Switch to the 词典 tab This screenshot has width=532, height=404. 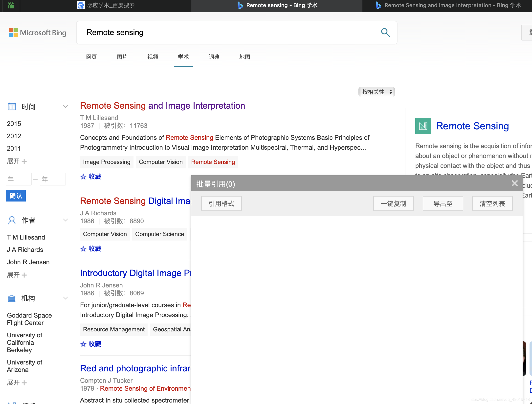pos(214,57)
